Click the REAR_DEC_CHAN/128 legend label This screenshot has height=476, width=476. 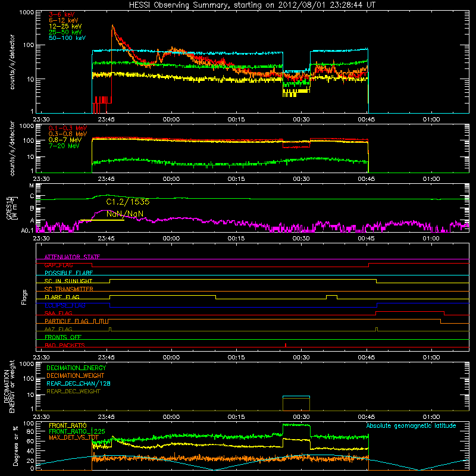point(79,383)
